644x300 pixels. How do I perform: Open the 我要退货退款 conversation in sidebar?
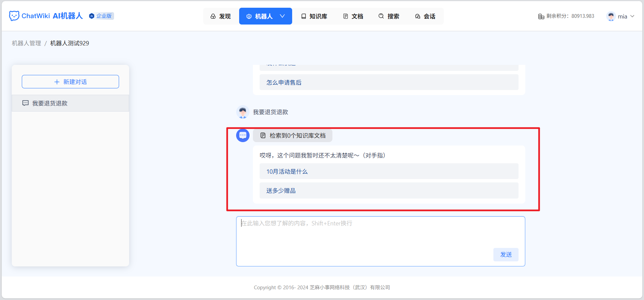tap(70, 103)
